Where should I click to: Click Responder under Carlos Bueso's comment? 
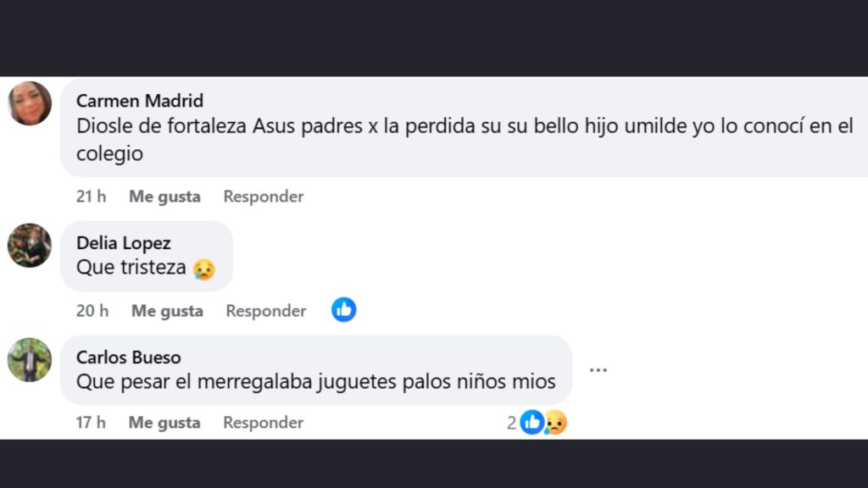(x=263, y=422)
